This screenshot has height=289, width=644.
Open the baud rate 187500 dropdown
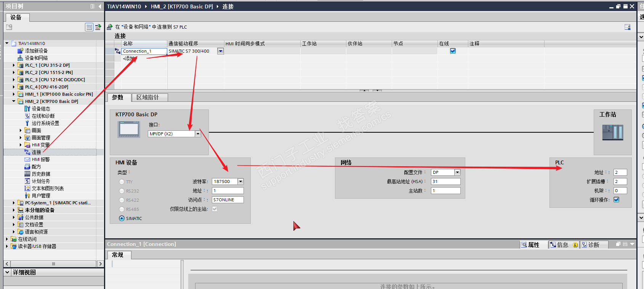(x=241, y=181)
